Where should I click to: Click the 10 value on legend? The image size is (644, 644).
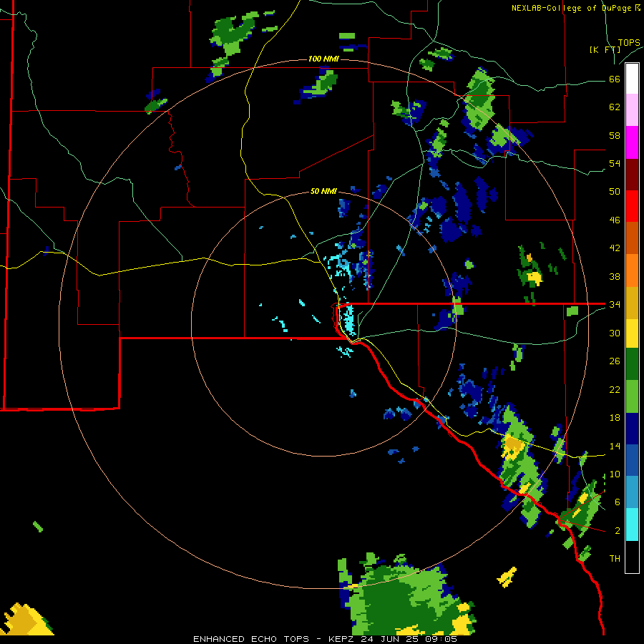pos(615,474)
